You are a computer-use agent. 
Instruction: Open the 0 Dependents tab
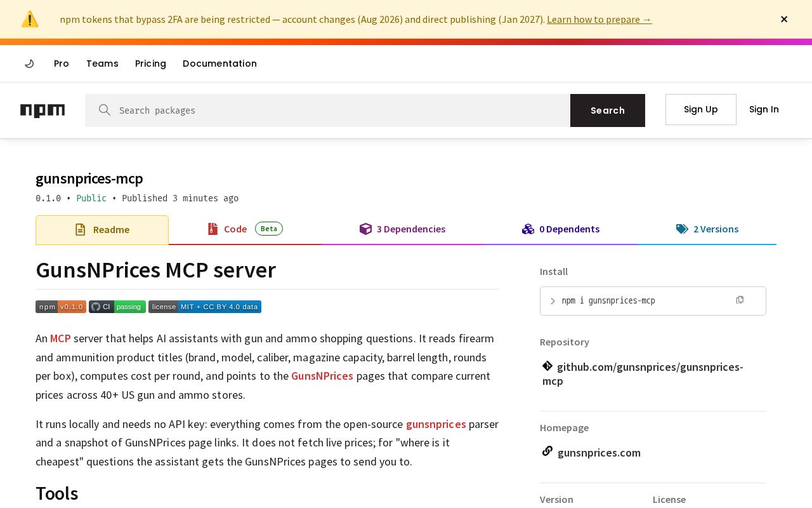[x=561, y=229]
